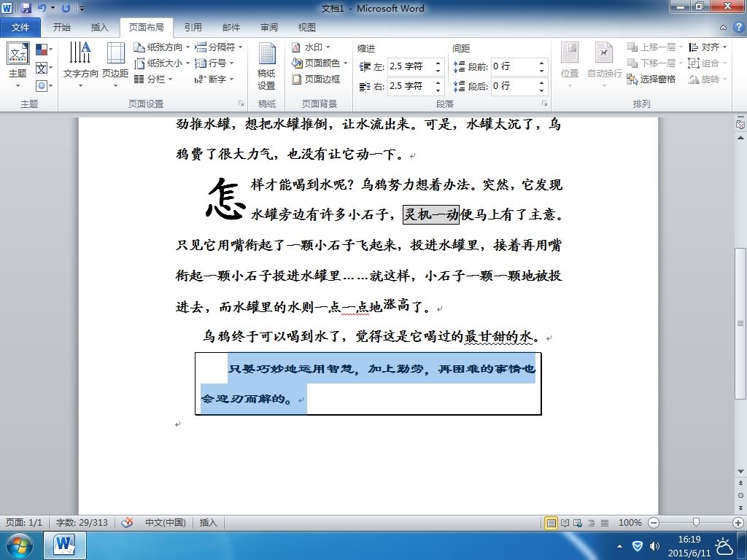
Task: Click the Save icon in quick access toolbar
Action: click(26, 8)
